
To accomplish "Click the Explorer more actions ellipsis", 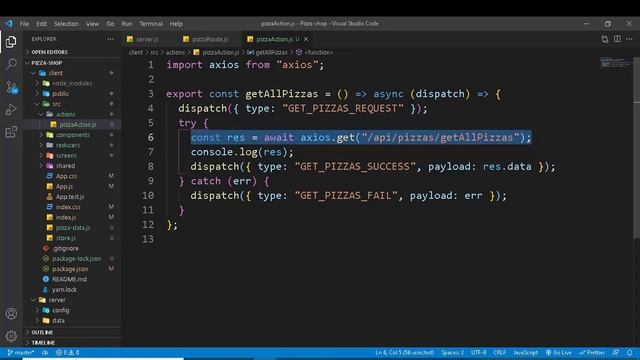I will [x=111, y=39].
